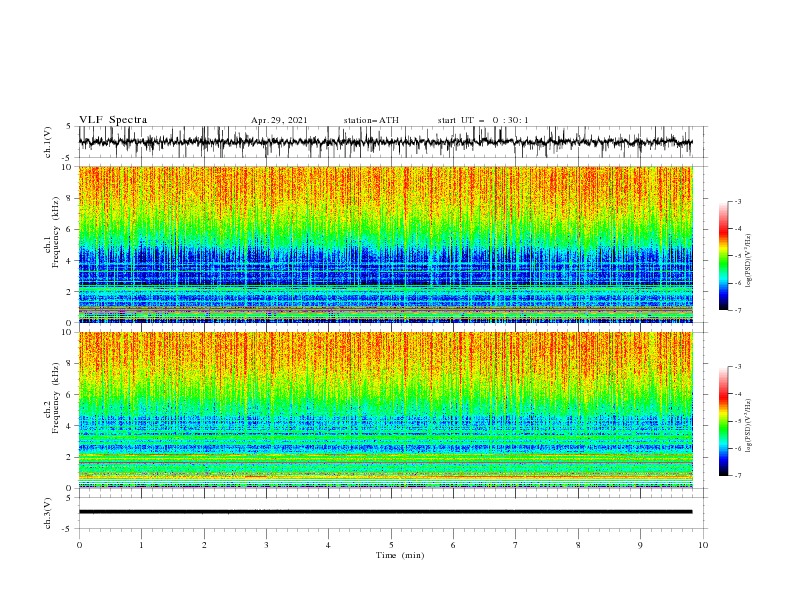
Task: Click the ch.3 flat black trace
Action: (x=385, y=512)
